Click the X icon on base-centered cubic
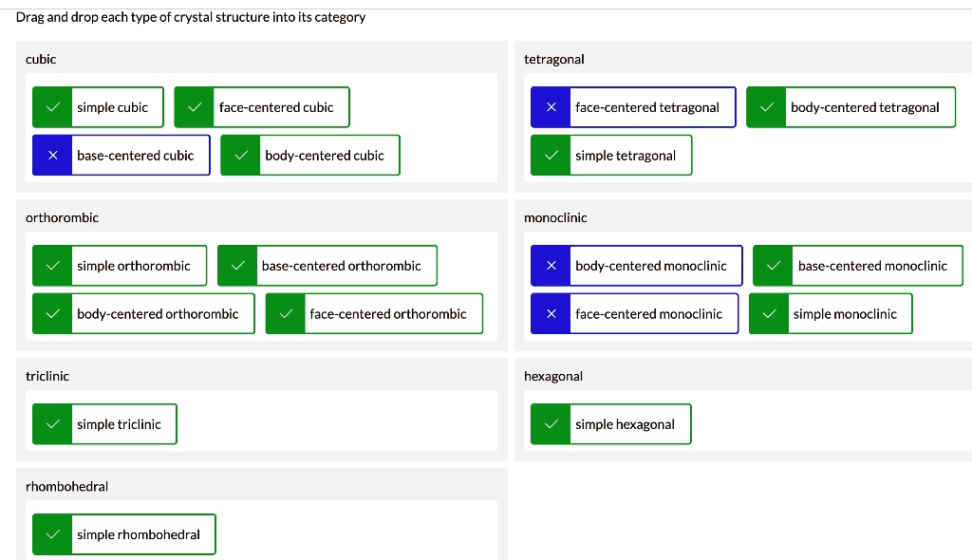 (53, 155)
